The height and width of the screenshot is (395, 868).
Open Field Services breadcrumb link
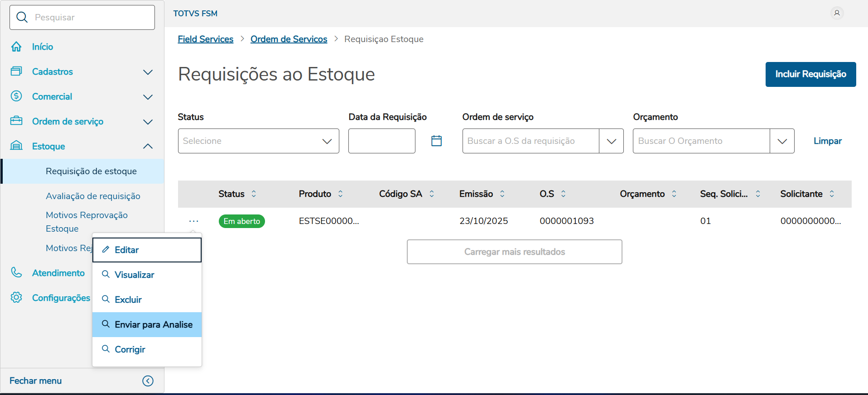(205, 39)
